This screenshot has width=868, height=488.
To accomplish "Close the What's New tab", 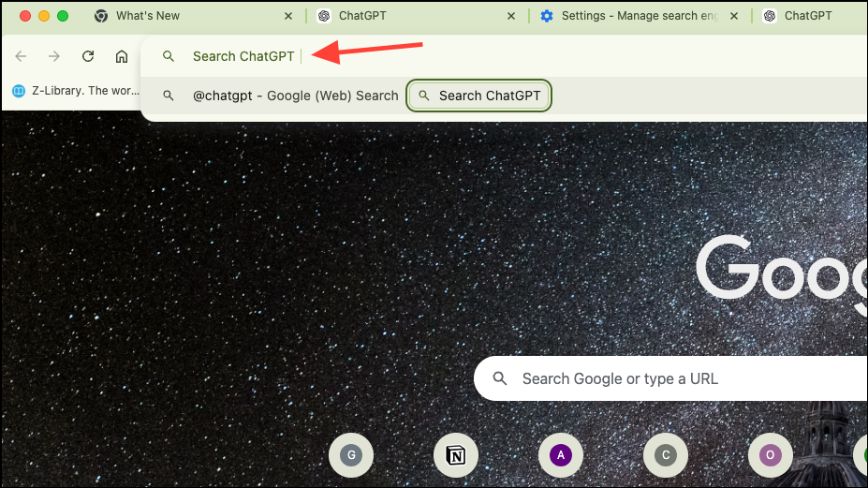I will 288,16.
